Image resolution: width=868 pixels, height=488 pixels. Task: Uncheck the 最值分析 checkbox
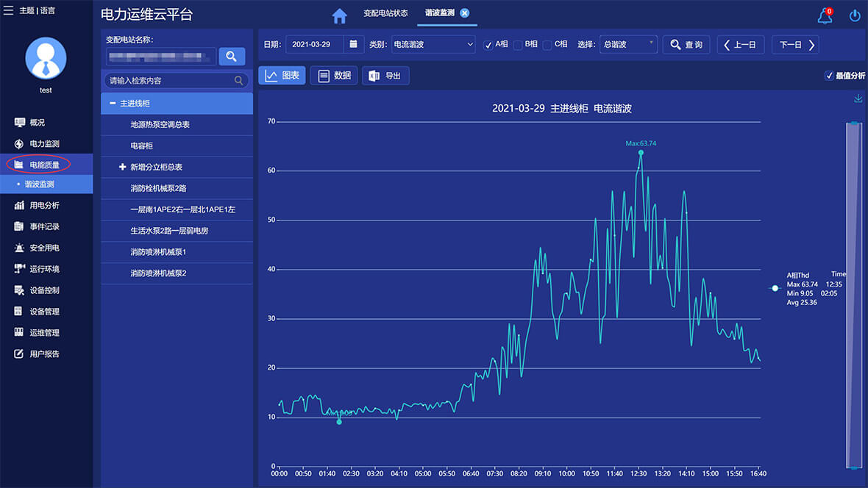coord(829,75)
